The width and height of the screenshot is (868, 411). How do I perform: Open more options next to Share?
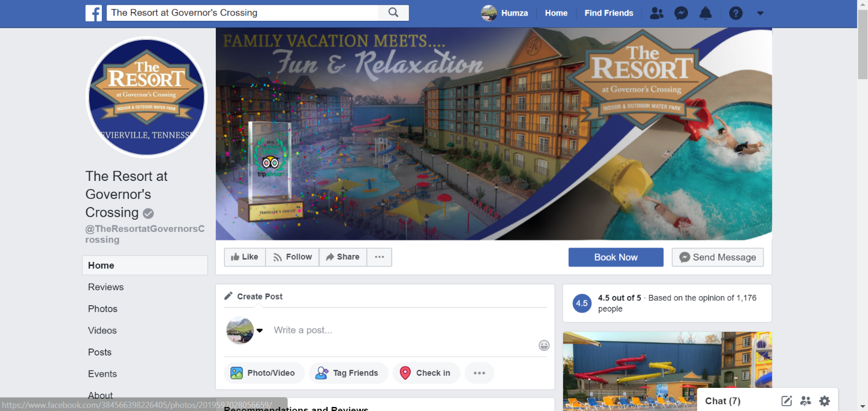380,257
